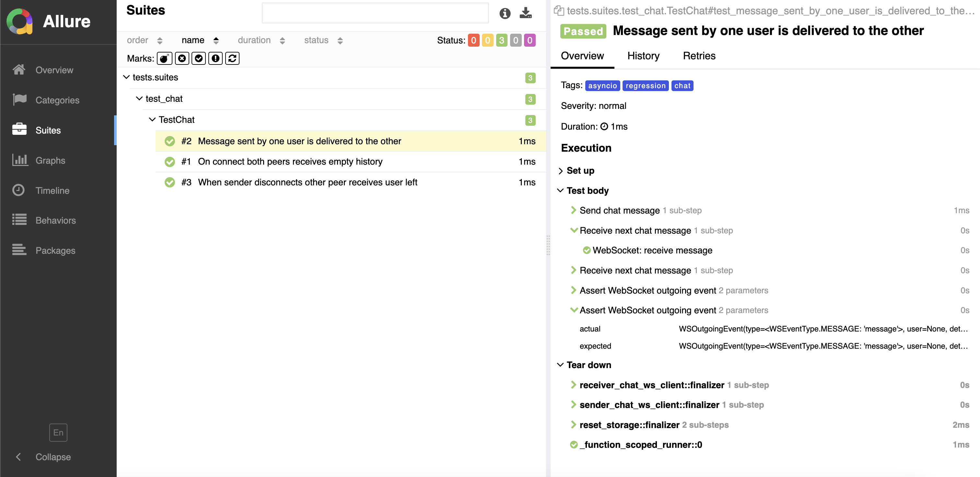Collapse the tests.suites tree node
980x477 pixels.
tap(127, 77)
